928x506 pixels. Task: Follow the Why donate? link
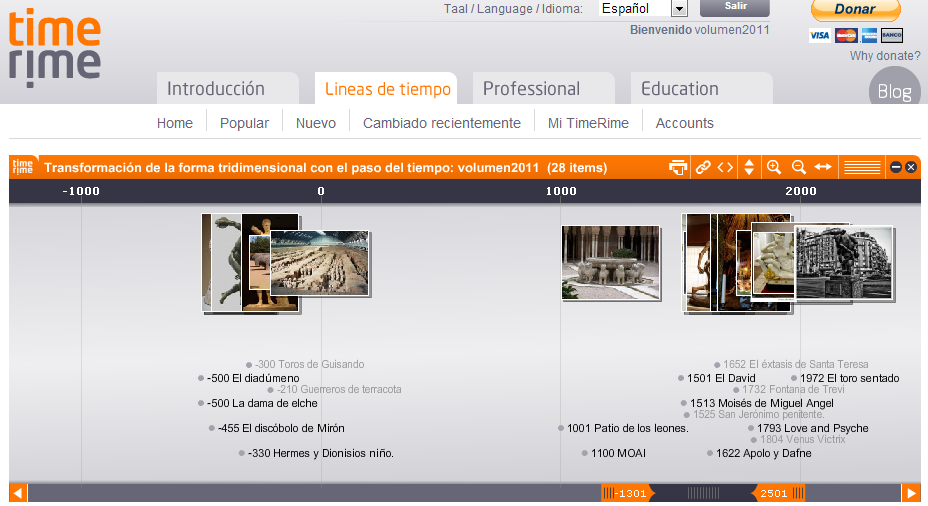coord(885,56)
